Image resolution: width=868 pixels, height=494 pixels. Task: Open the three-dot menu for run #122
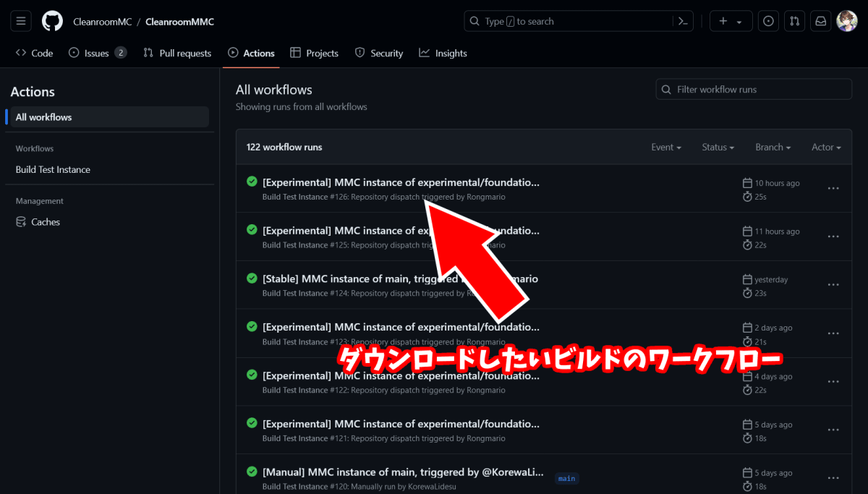pos(833,382)
